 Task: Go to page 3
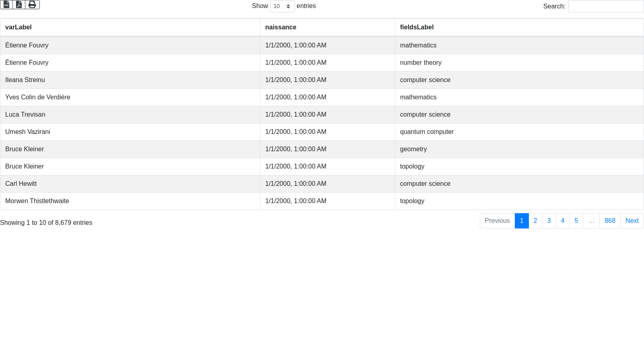[549, 221]
